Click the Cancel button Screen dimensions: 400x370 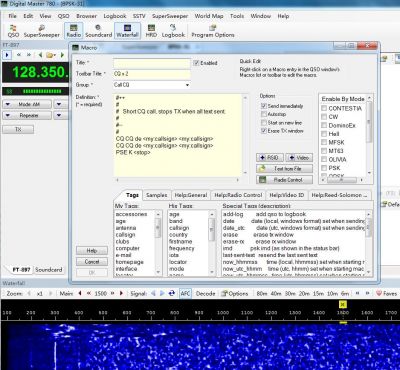click(92, 262)
